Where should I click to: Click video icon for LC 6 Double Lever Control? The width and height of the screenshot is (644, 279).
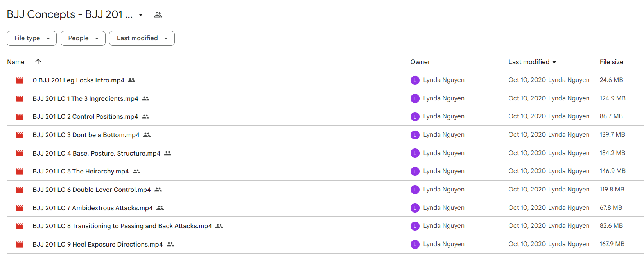pyautogui.click(x=20, y=190)
